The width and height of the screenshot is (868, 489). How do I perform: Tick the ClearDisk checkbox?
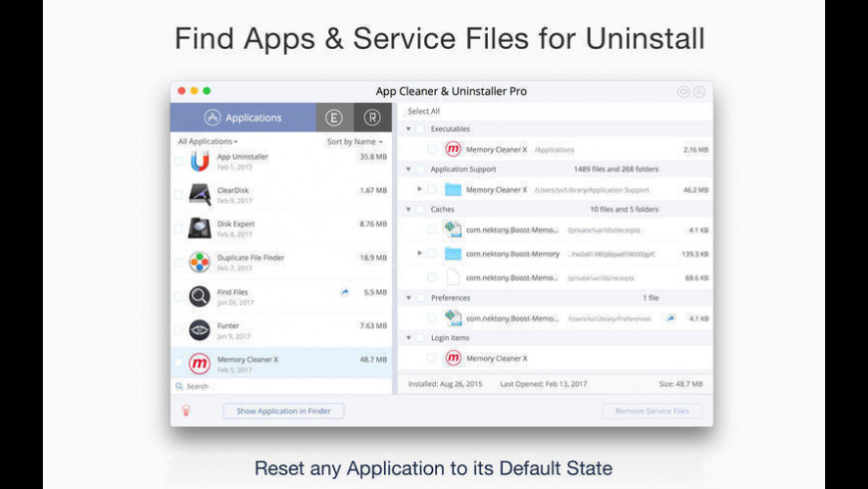click(x=179, y=195)
